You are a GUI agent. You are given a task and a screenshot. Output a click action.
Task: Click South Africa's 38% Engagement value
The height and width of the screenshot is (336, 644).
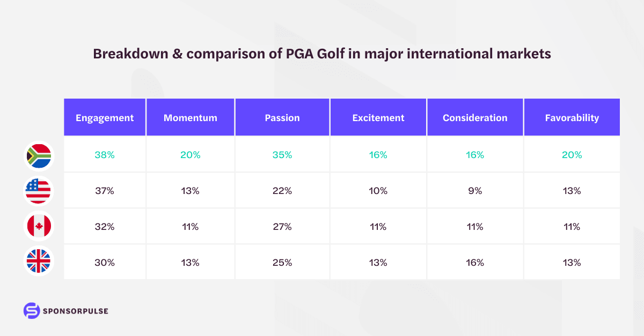[105, 155]
